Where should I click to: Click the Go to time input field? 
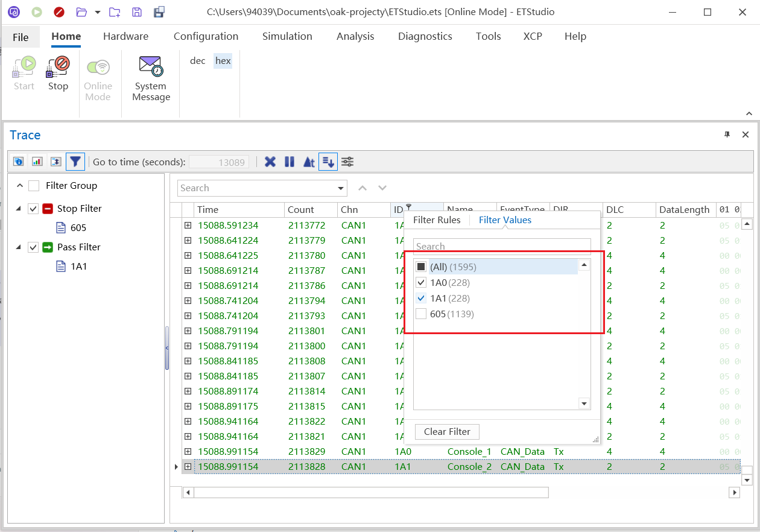218,162
